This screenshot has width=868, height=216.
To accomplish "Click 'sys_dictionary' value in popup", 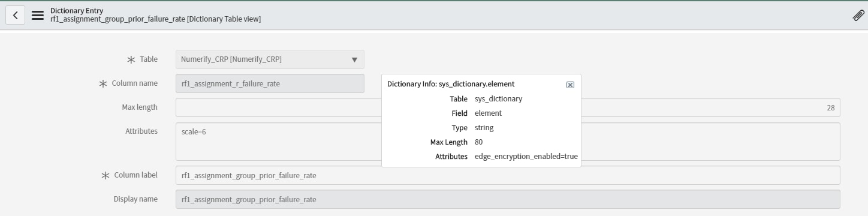I will 498,99.
